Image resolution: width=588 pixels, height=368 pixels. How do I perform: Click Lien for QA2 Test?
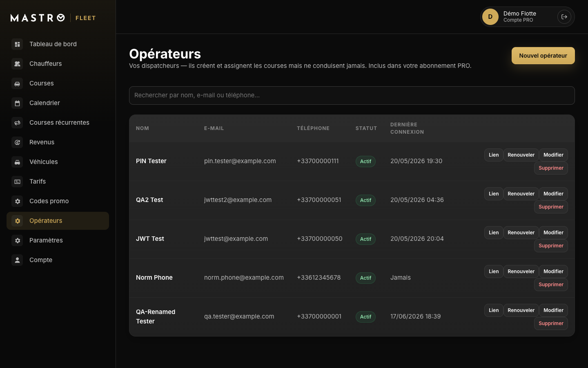(494, 194)
